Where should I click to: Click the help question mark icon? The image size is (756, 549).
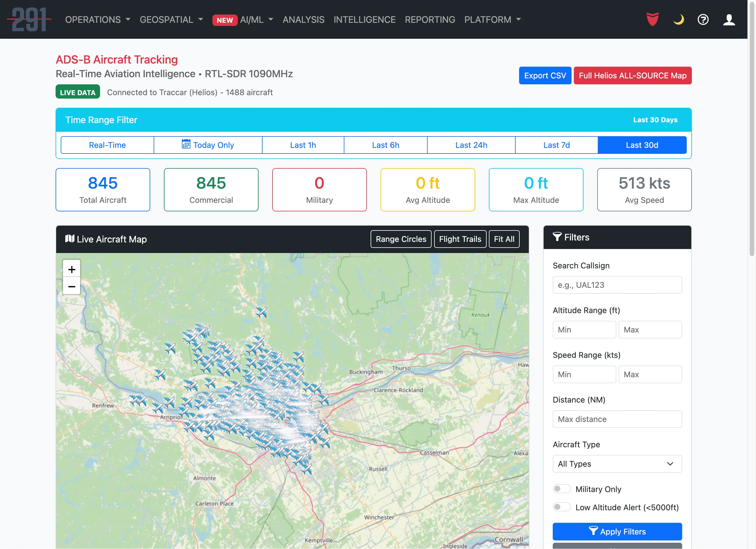pos(703,20)
